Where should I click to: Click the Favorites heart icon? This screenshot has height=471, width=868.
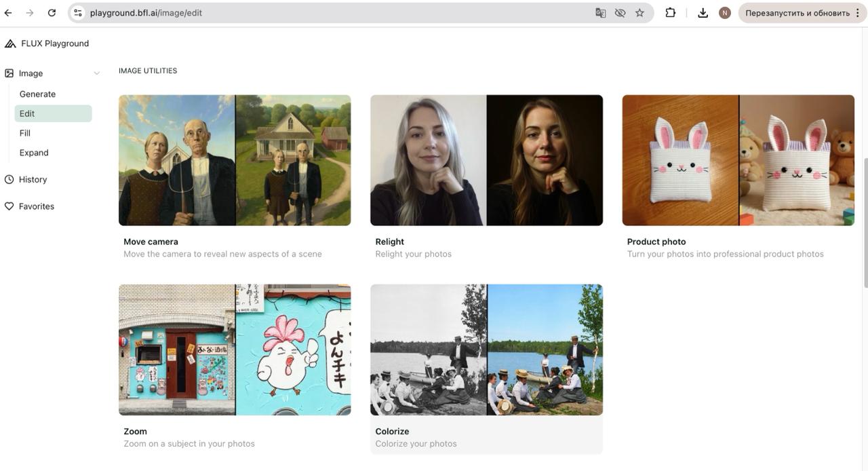coord(9,206)
